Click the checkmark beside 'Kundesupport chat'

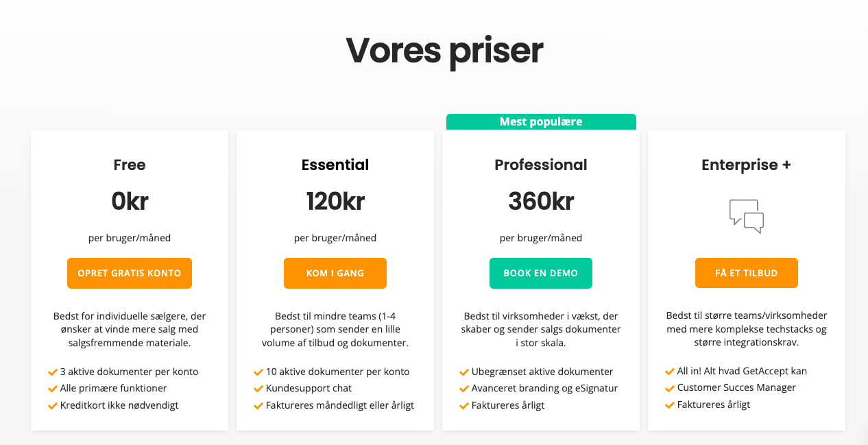coord(258,388)
